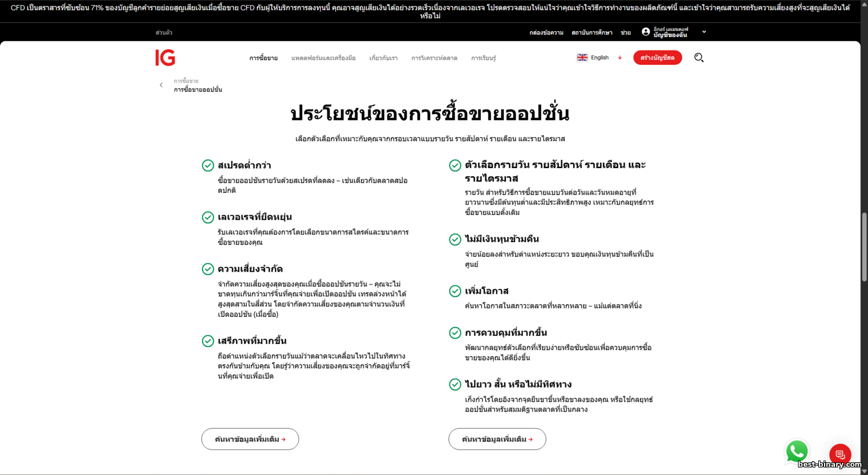Open WhatsApp chat icon

pos(796,451)
